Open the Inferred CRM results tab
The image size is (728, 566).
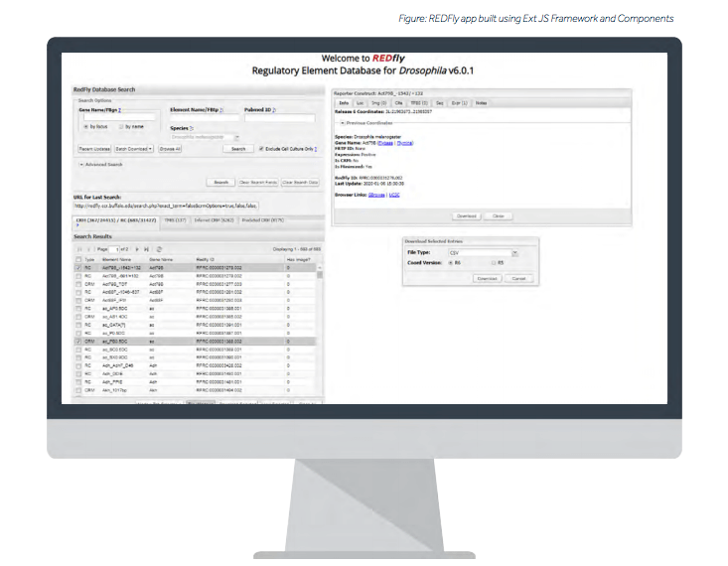pyautogui.click(x=214, y=220)
